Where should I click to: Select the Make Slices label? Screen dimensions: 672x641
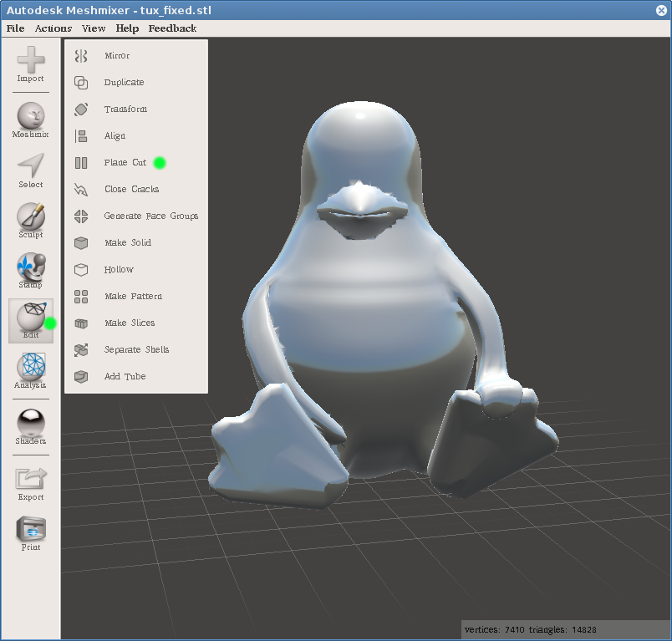[x=130, y=323]
